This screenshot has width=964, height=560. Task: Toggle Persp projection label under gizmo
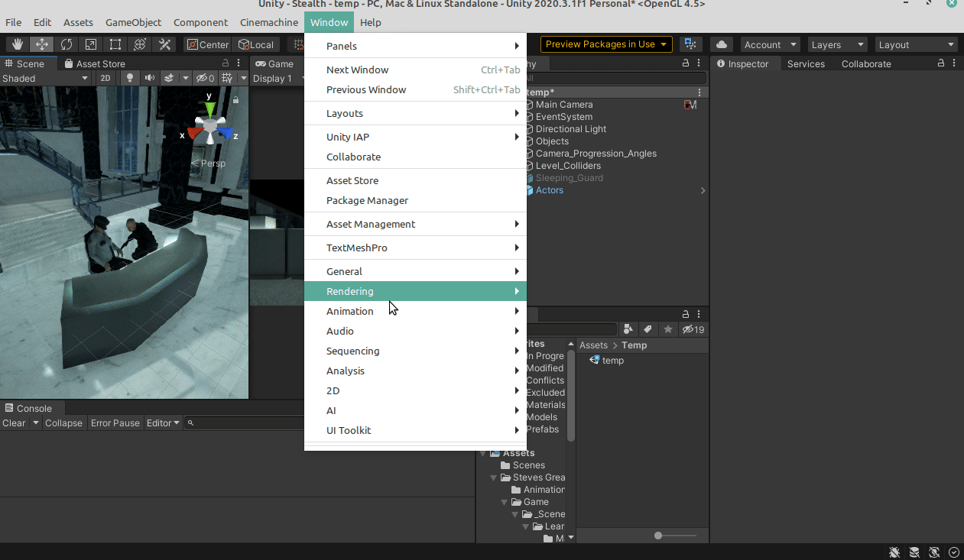pos(208,163)
